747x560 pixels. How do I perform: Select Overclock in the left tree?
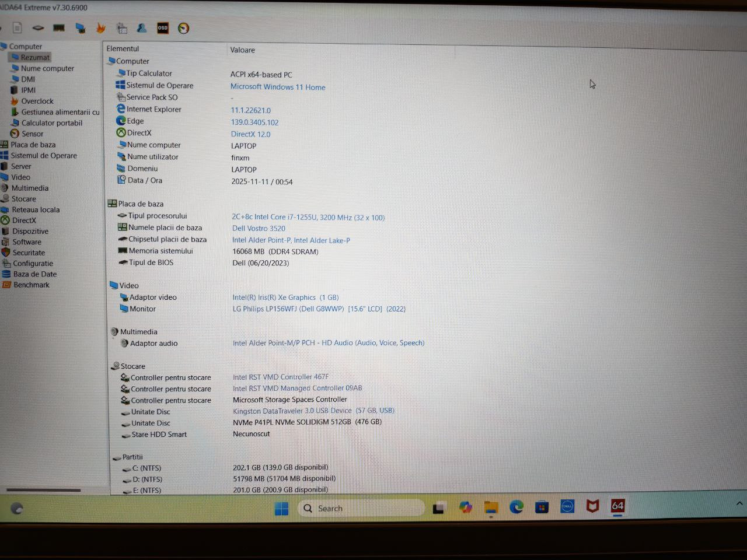tap(37, 101)
